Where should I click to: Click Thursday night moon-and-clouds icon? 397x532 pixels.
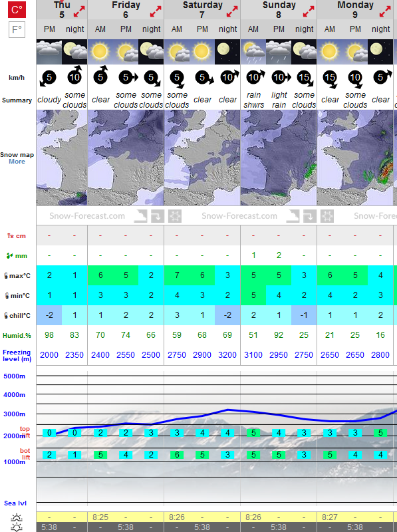(x=74, y=52)
